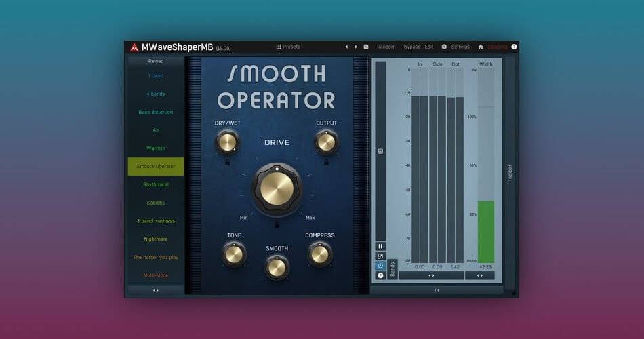The image size is (644, 339).
Task: Select The harder you play preset
Action: point(156,257)
